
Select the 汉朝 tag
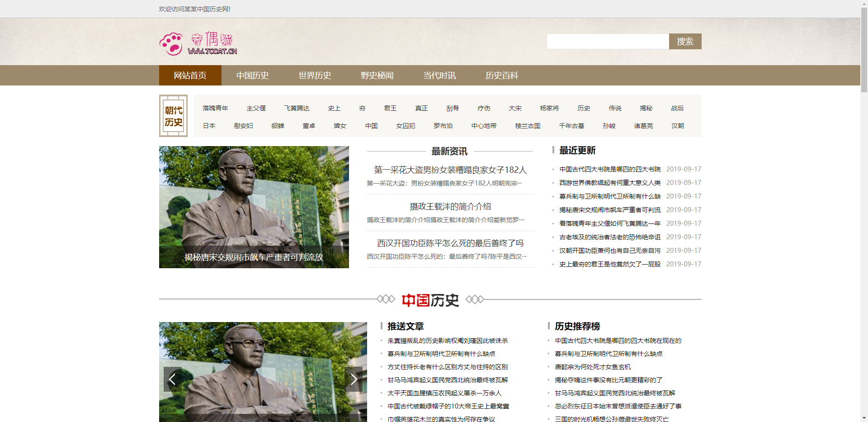coord(678,126)
